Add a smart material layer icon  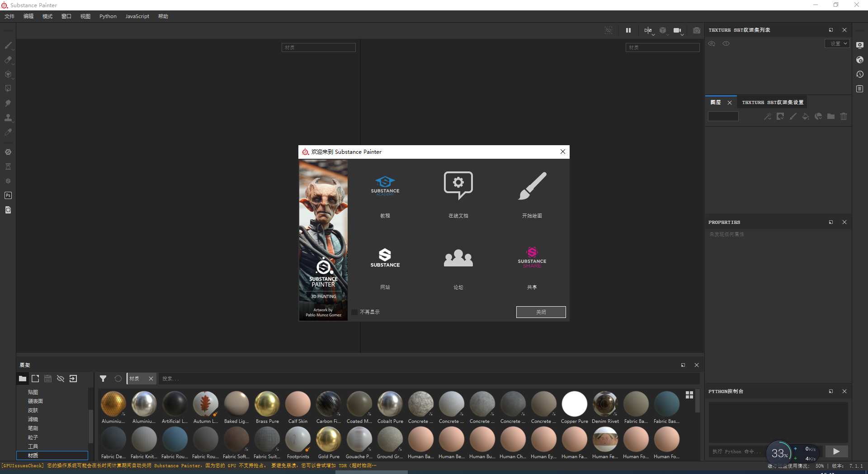pos(818,117)
